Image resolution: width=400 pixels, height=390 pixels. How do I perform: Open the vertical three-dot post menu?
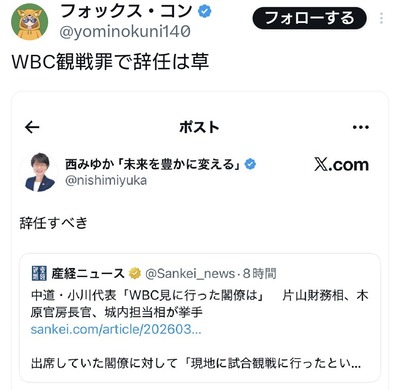point(381,18)
